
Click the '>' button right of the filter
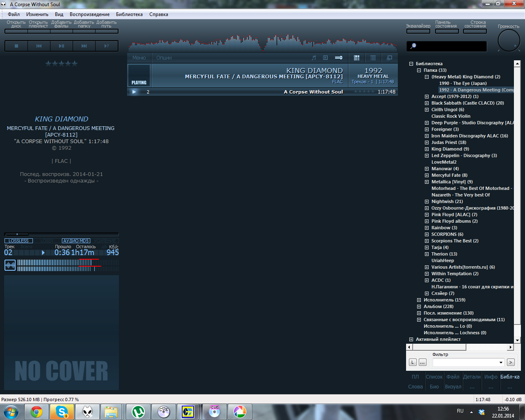(x=511, y=362)
